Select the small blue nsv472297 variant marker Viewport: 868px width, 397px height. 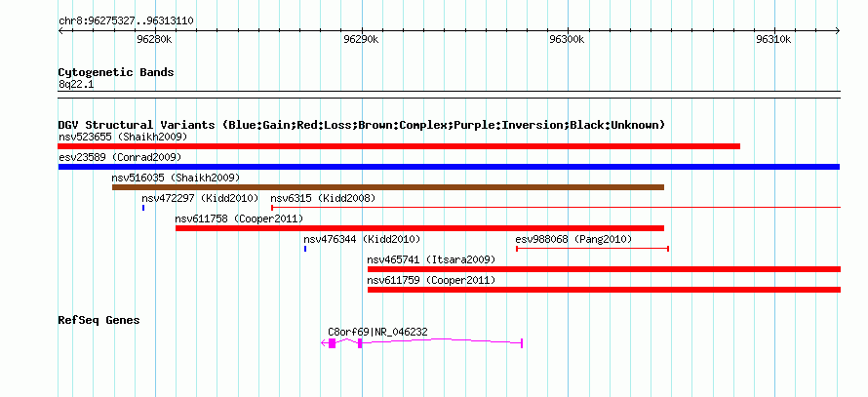143,208
